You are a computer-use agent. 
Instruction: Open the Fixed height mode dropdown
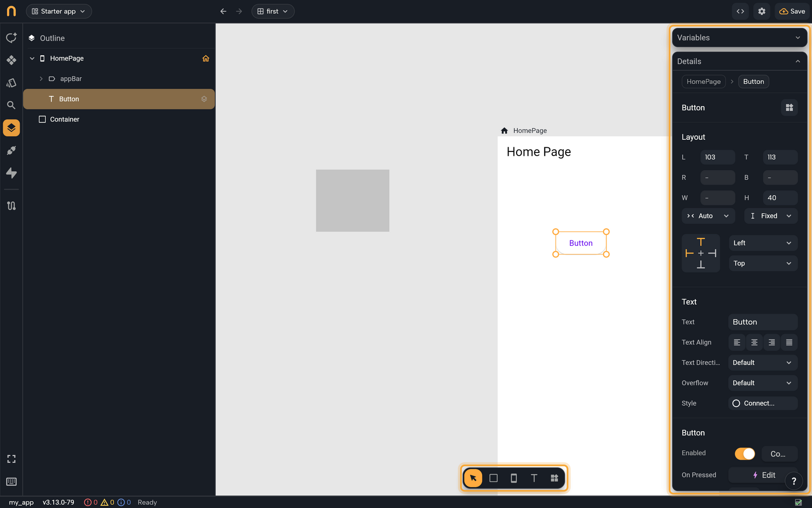tap(771, 216)
